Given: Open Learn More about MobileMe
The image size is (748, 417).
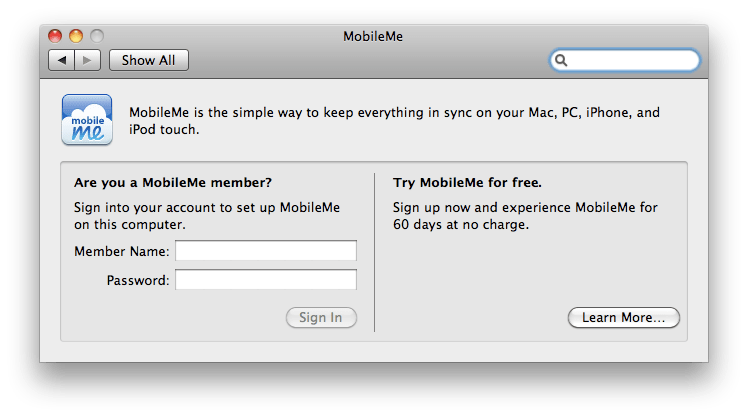Looking at the screenshot, I should [x=623, y=318].
